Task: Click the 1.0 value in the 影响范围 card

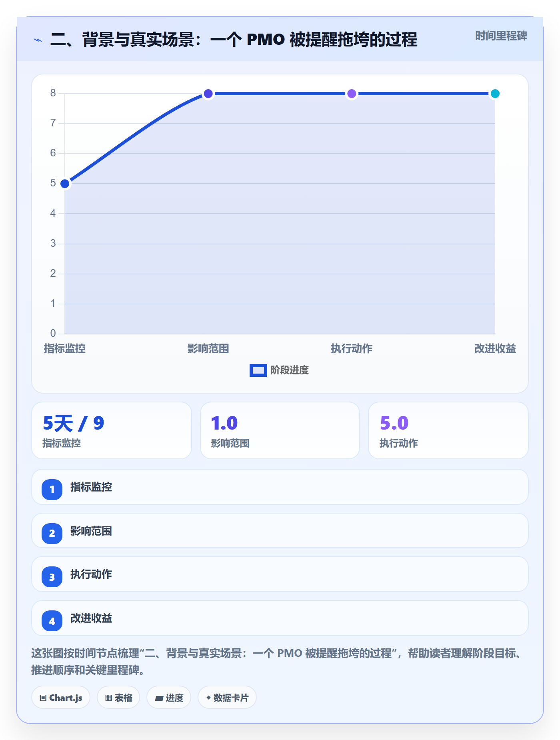Action: point(224,423)
